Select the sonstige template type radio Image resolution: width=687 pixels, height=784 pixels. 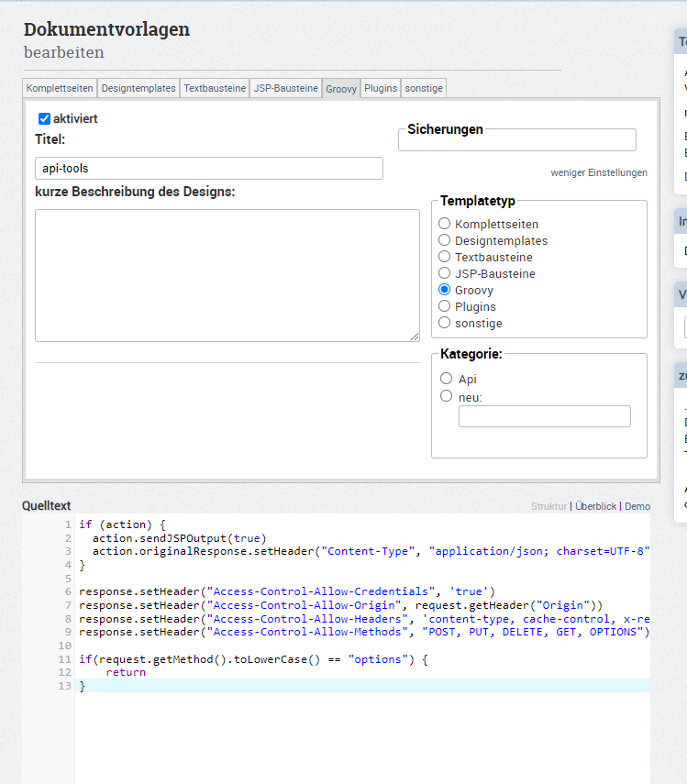point(445,323)
